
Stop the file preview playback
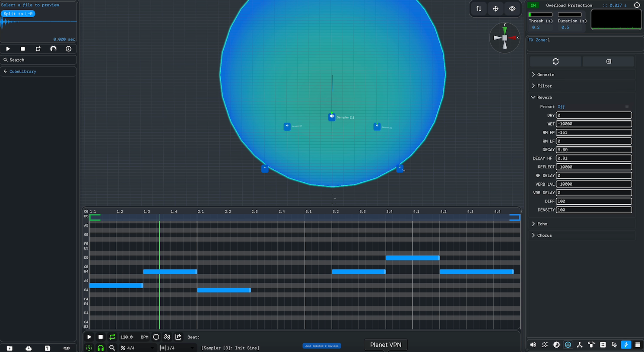(x=23, y=49)
